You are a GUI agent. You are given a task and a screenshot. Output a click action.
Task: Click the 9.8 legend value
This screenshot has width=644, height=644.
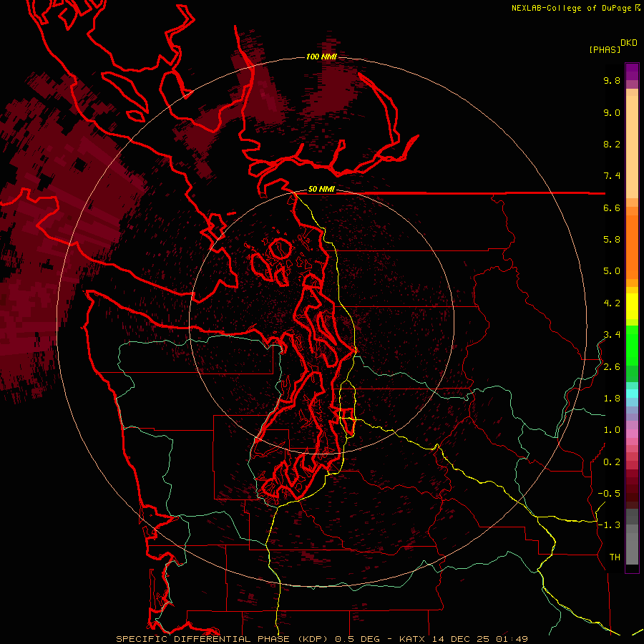(612, 80)
